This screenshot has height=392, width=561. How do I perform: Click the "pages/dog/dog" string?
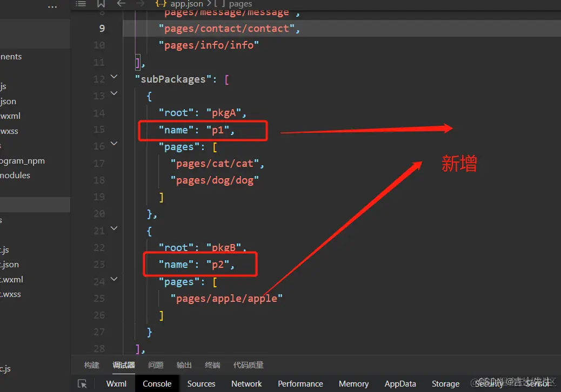point(215,180)
